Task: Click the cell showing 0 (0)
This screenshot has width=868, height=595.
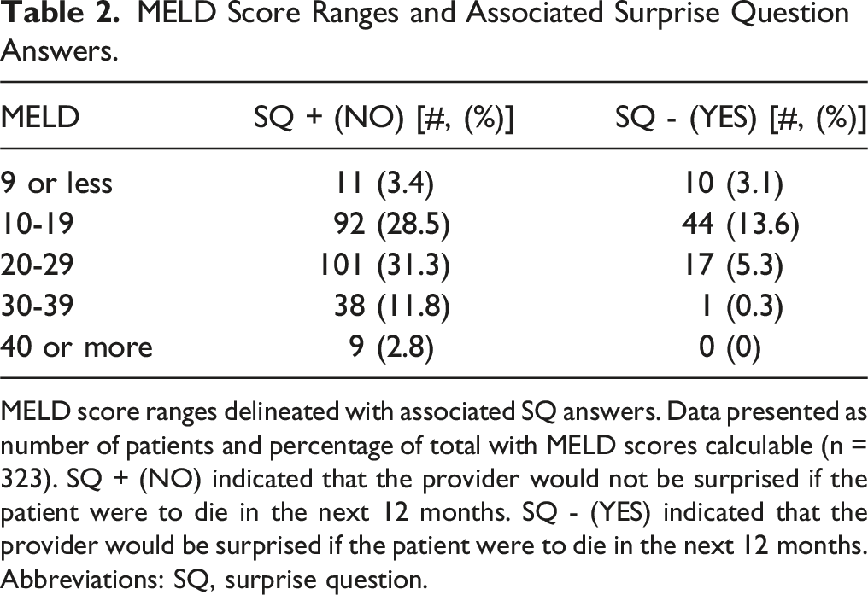Action: [730, 347]
